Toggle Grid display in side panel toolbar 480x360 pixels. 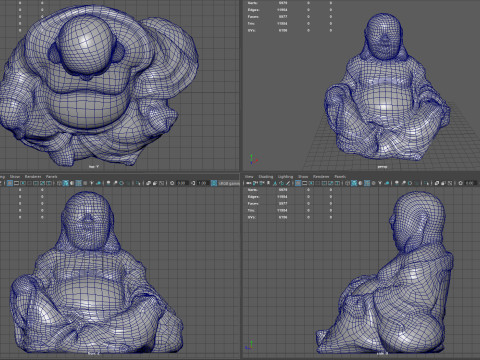point(298,183)
